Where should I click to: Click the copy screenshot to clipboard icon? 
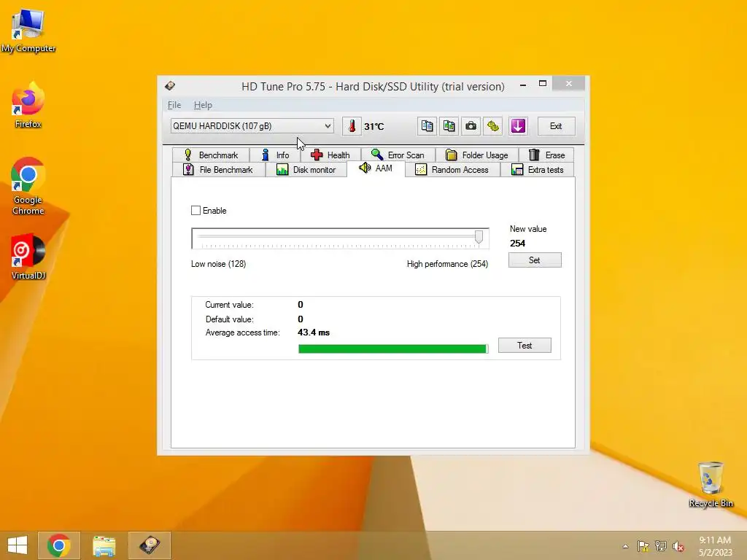coord(449,126)
